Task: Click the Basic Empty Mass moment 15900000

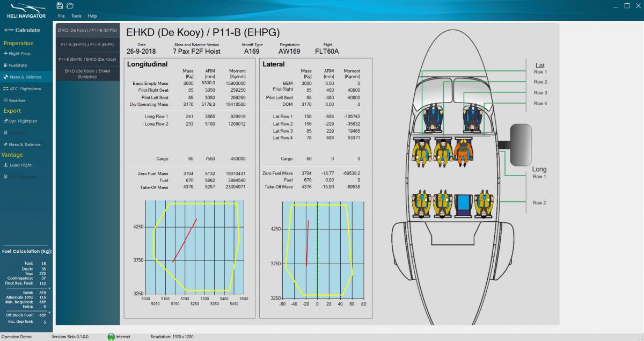Action: click(235, 84)
